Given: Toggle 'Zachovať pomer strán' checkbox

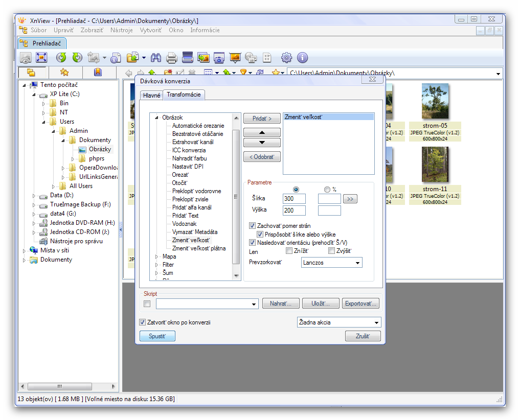Looking at the screenshot, I should click(252, 226).
